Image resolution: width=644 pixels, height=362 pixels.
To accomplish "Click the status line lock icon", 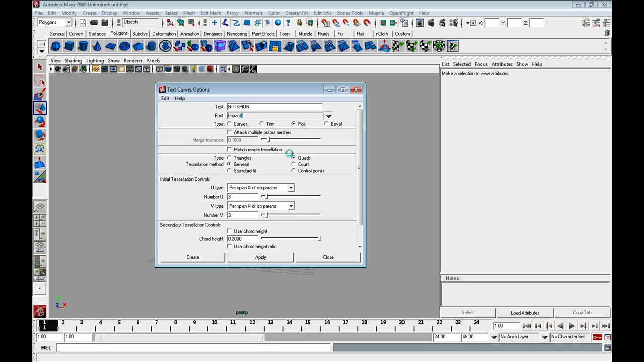I will [299, 23].
